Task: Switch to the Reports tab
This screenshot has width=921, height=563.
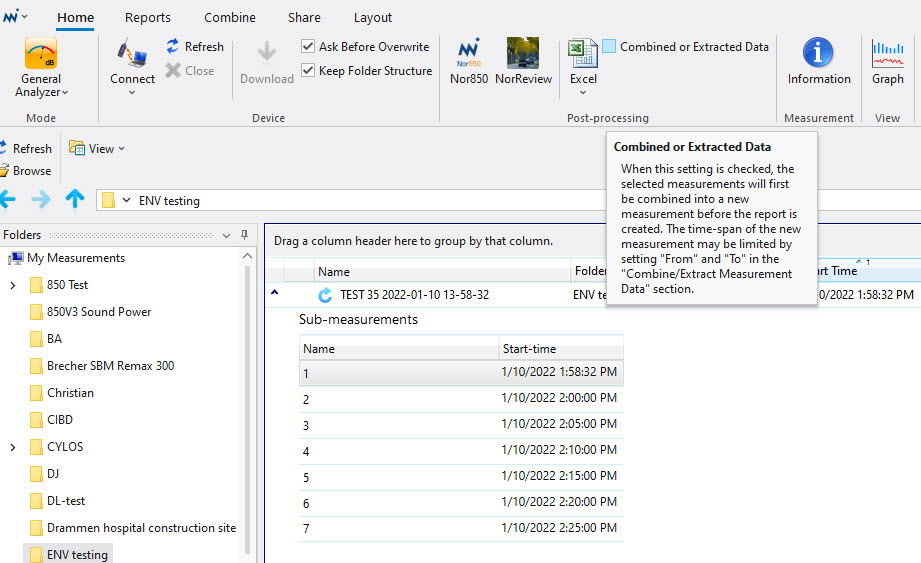Action: point(147,17)
